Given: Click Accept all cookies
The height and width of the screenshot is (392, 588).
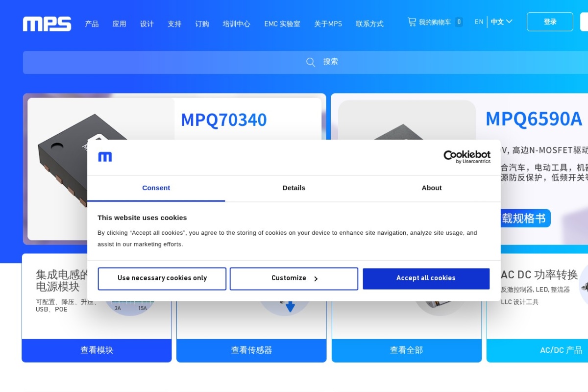Looking at the screenshot, I should (426, 278).
